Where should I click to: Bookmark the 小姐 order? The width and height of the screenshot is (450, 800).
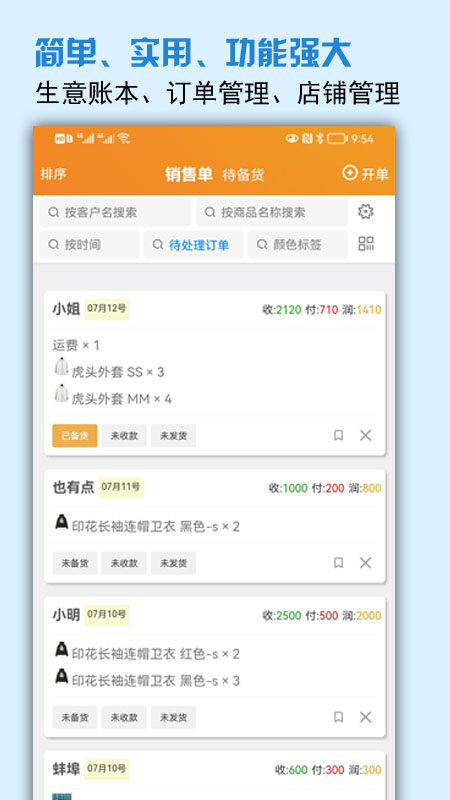tap(338, 435)
